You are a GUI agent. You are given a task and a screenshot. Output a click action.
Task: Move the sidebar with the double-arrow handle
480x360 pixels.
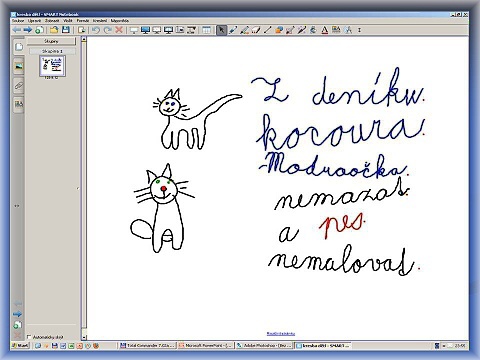(x=17, y=206)
